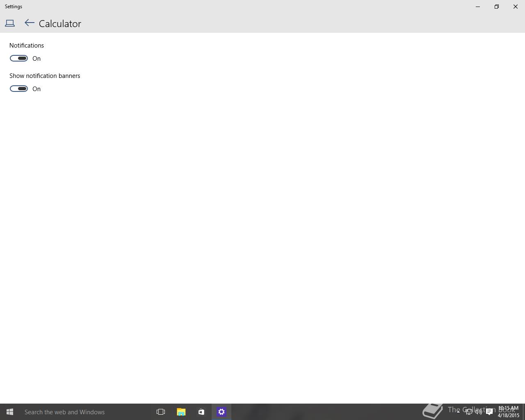Screen dimensions: 525x420
Task: Click the Notifications label text
Action: (27, 46)
